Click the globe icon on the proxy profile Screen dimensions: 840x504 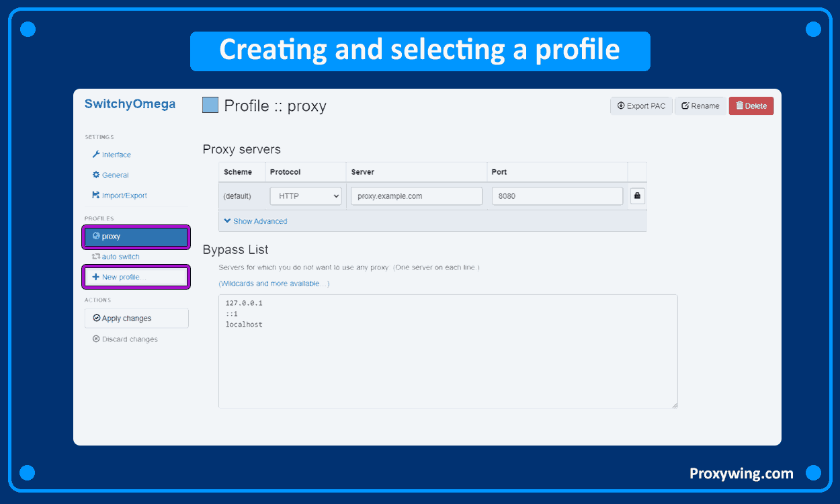pyautogui.click(x=96, y=236)
